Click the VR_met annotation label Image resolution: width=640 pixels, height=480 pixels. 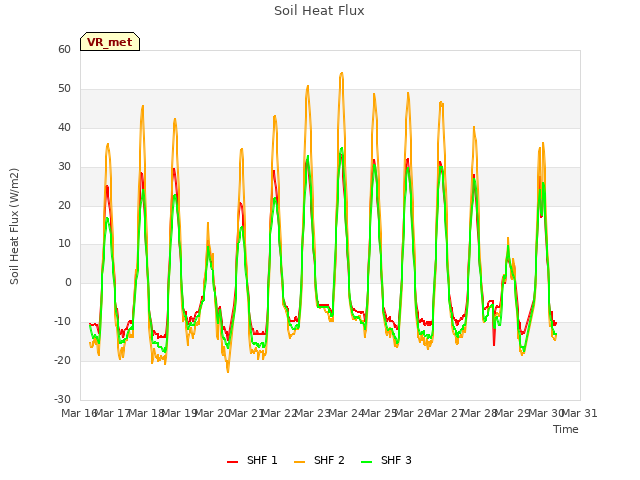[x=110, y=42]
